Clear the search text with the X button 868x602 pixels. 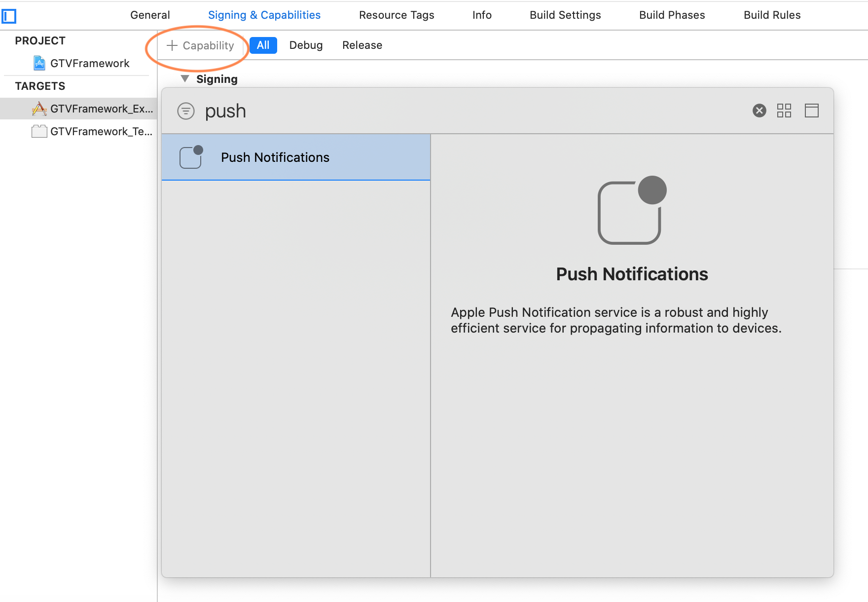tap(759, 111)
